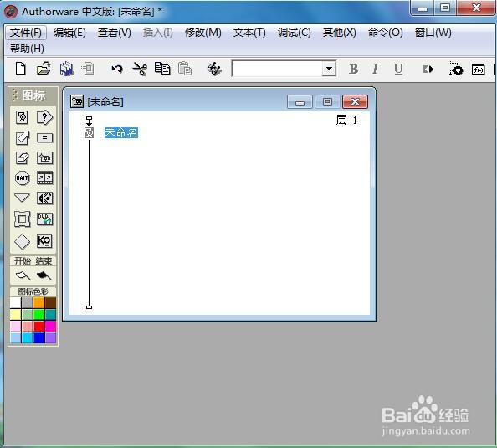
Task: Select the Framework icon in palette
Action: [x=23, y=219]
